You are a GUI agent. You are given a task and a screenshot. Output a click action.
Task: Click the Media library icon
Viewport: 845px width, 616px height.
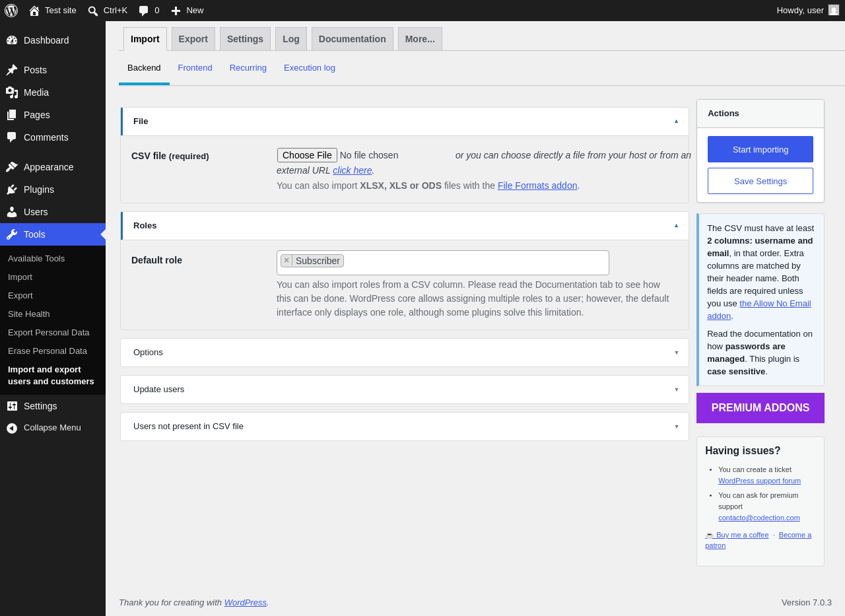tap(12, 92)
